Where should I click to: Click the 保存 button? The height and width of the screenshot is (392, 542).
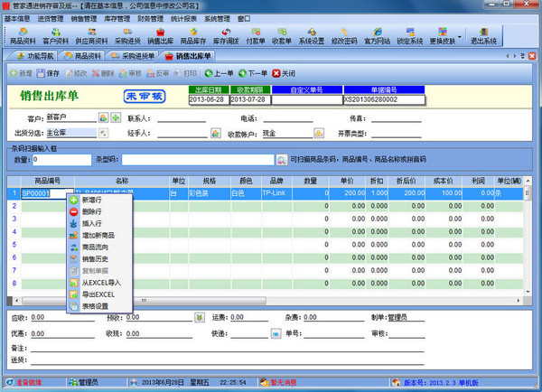pyautogui.click(x=47, y=73)
